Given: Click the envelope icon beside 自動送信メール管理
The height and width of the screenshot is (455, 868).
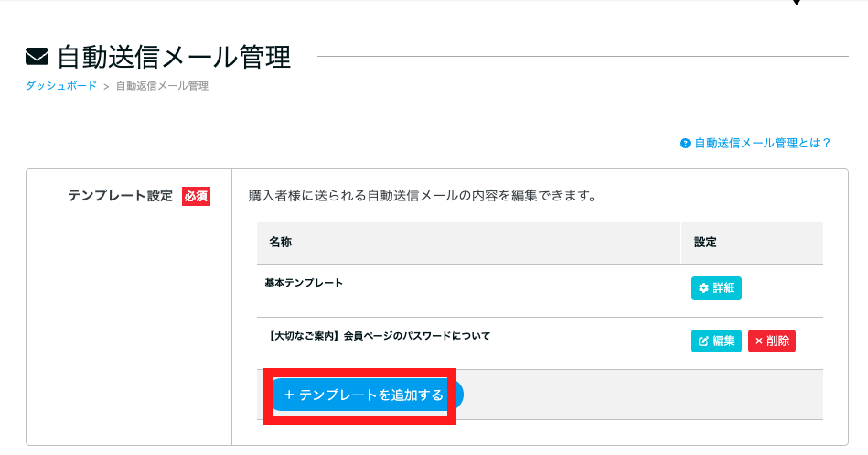Looking at the screenshot, I should pyautogui.click(x=38, y=57).
